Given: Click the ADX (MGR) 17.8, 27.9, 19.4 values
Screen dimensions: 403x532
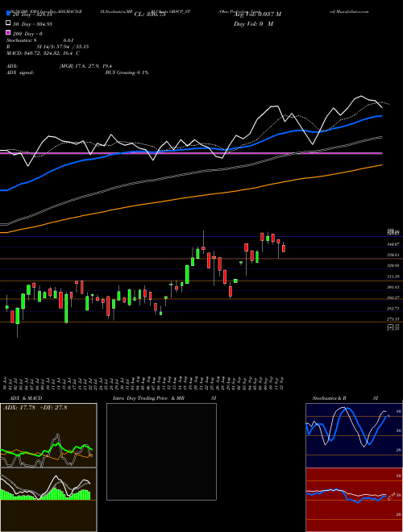Looking at the screenshot, I should tap(85, 66).
